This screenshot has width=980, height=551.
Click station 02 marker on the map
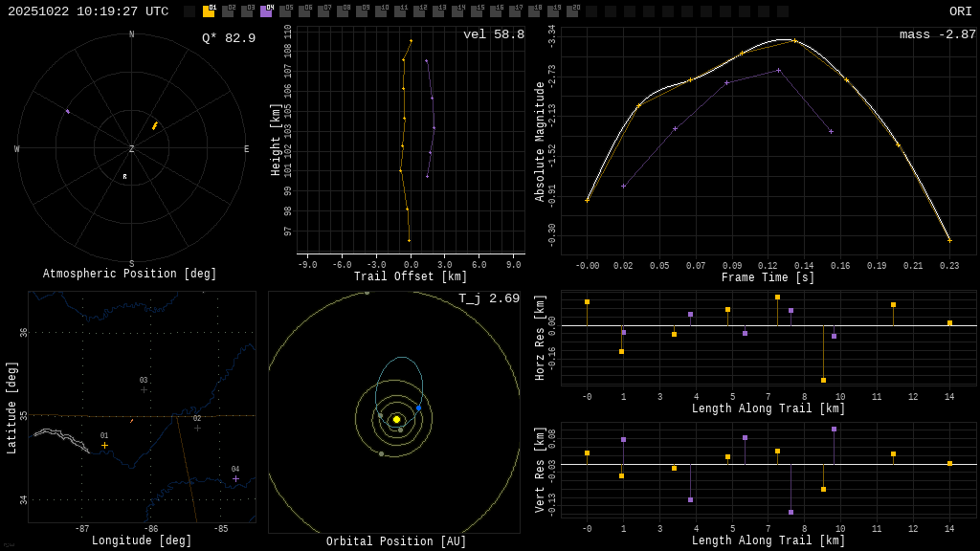click(x=197, y=428)
